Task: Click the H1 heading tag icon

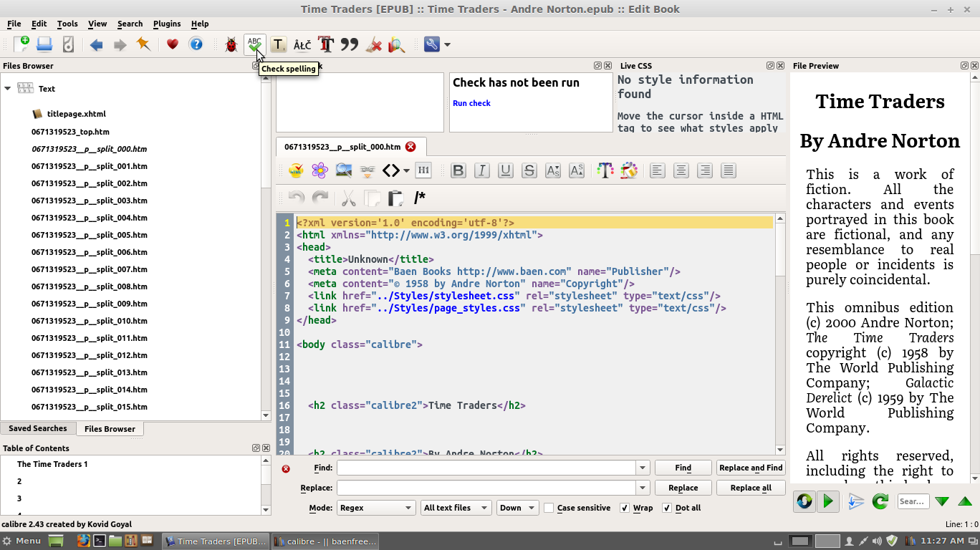Action: pos(423,170)
